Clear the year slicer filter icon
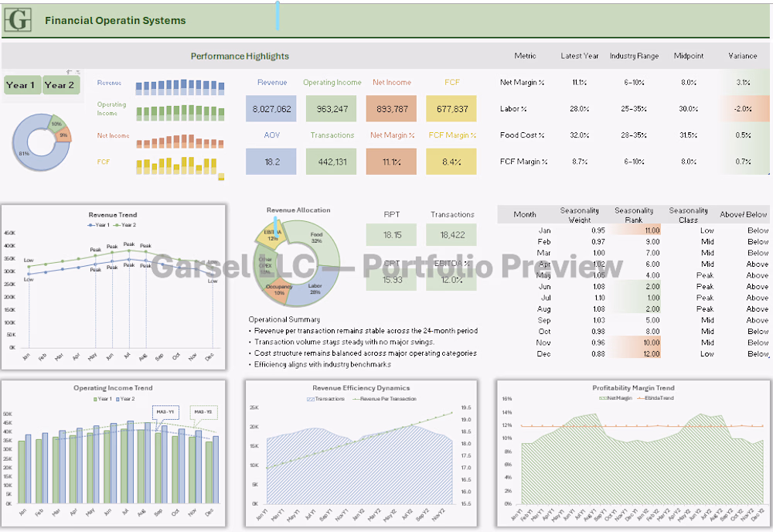 (x=78, y=72)
